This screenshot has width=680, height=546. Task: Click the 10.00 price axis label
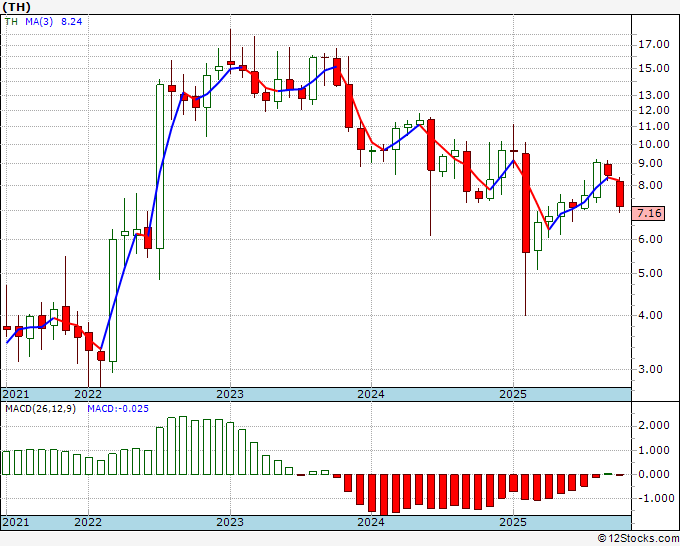coord(654,144)
